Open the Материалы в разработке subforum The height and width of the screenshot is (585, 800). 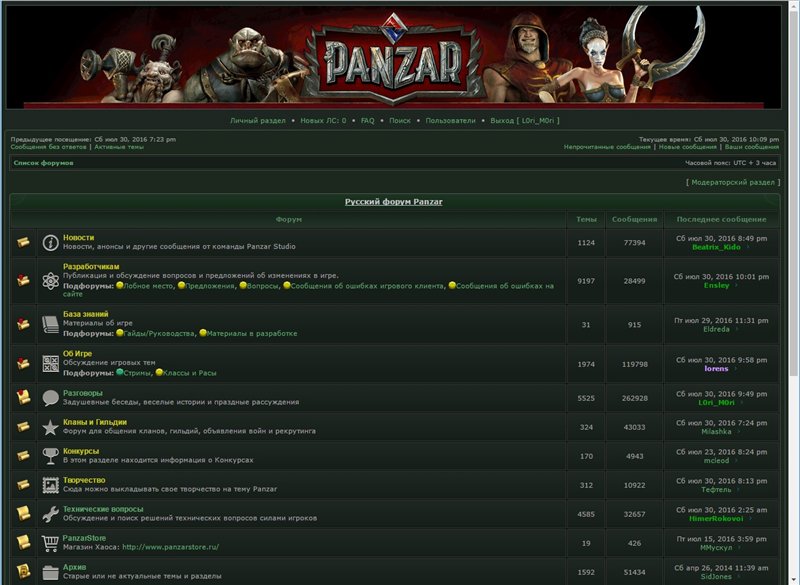252,334
